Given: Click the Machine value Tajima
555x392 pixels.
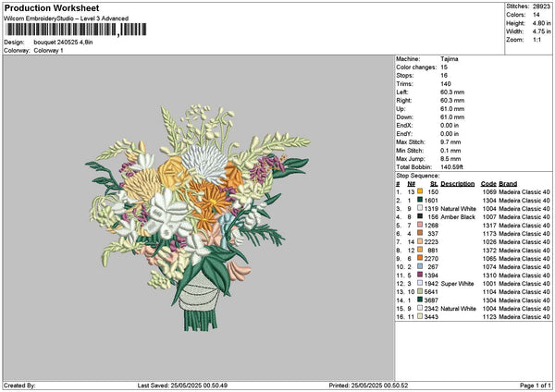Looking at the screenshot, I should [450, 59].
